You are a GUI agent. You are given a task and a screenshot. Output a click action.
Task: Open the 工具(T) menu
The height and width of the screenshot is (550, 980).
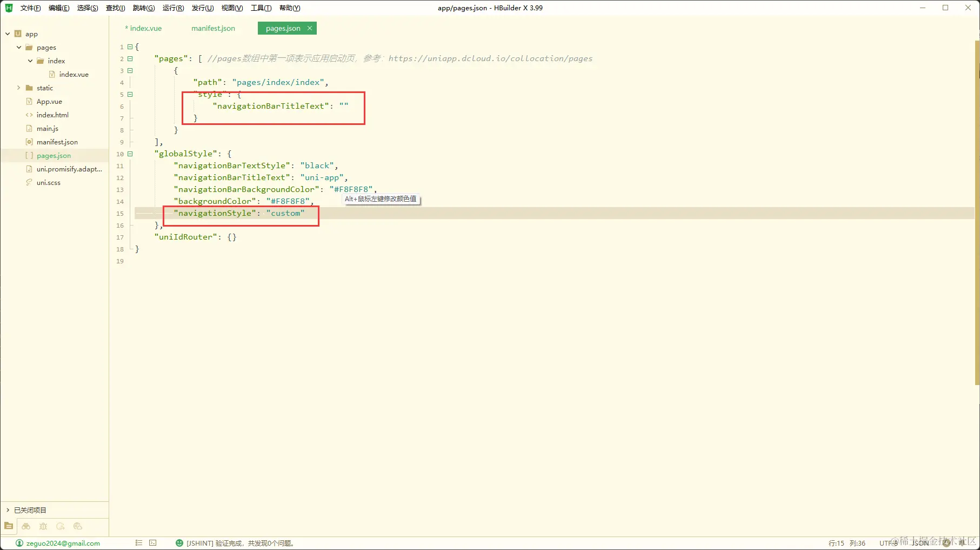click(x=261, y=8)
